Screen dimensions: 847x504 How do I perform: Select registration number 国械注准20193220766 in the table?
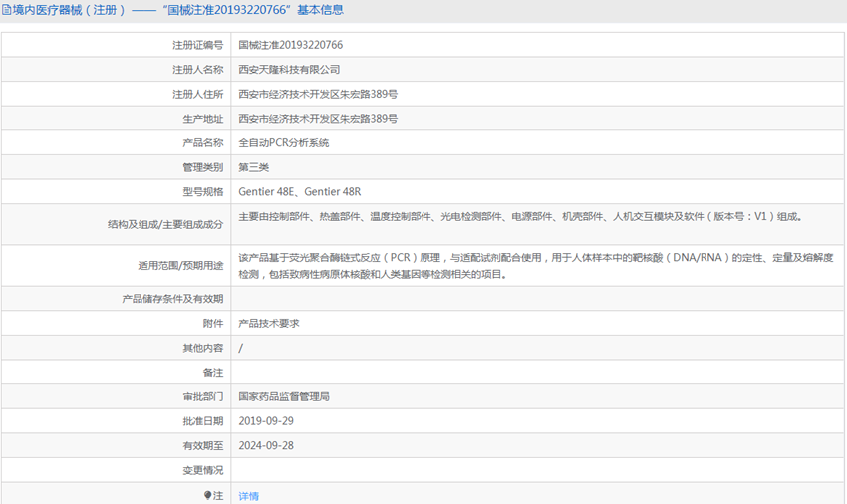tap(291, 45)
